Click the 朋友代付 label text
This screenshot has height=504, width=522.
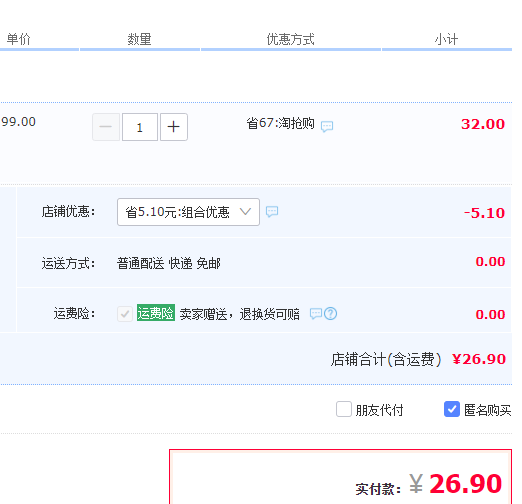click(x=379, y=410)
